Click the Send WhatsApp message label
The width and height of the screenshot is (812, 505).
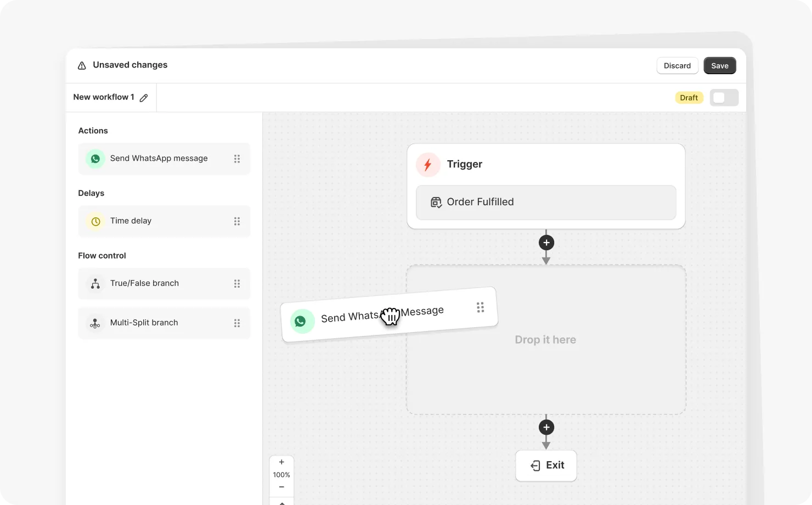[x=159, y=159]
